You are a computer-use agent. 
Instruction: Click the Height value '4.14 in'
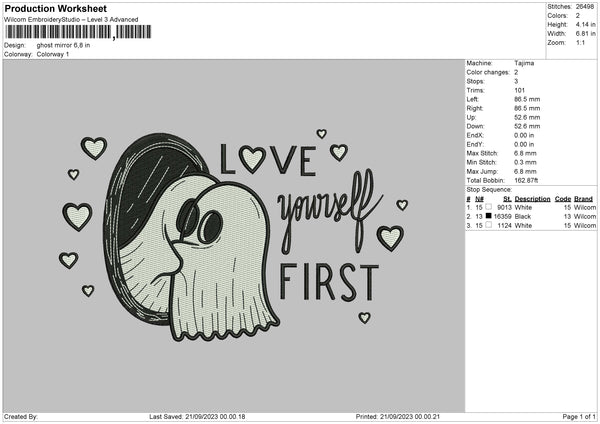585,24
